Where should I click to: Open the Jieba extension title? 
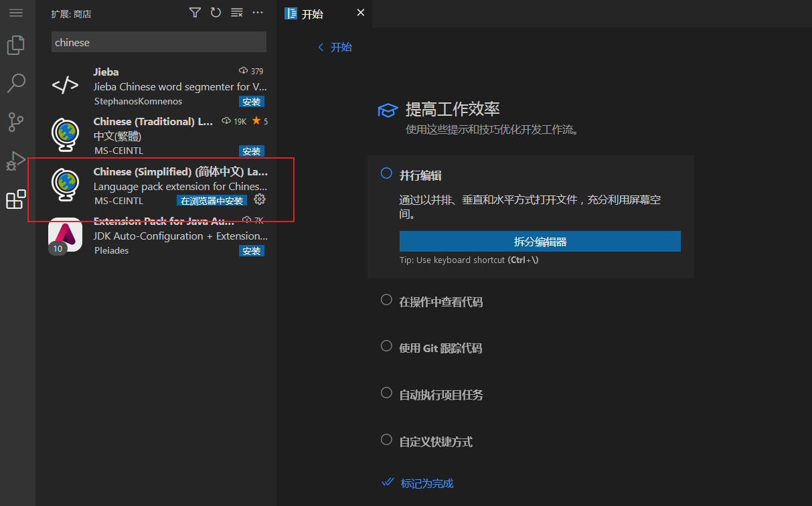[106, 72]
